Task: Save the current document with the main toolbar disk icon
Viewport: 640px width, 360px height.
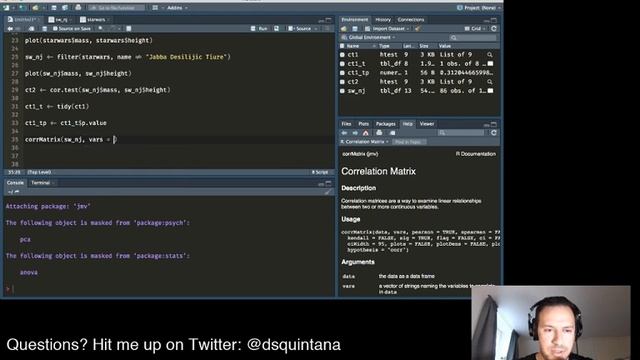Action: coord(54,8)
